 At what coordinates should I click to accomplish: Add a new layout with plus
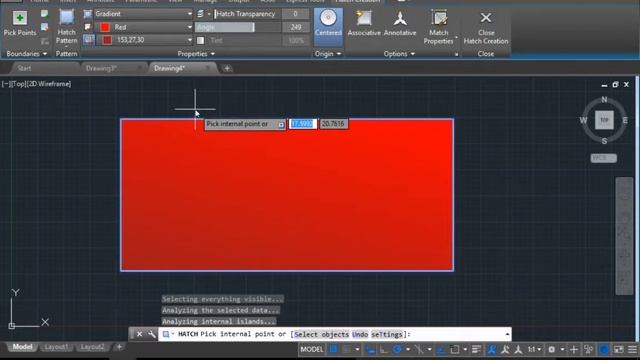tap(119, 347)
